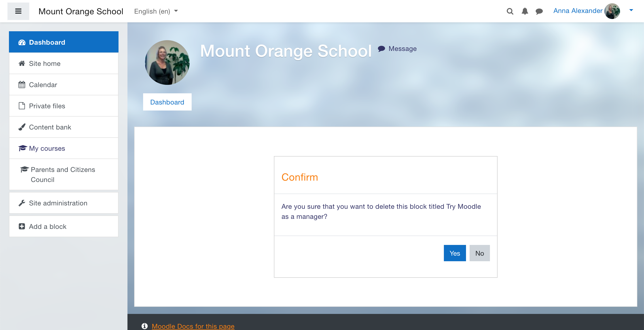Open Site administration in the sidebar
644x330 pixels.
(64, 203)
